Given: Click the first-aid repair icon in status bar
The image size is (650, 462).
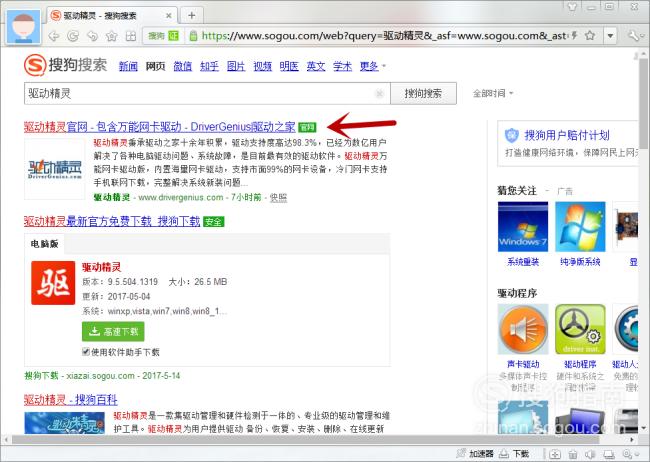Looking at the screenshot, I should [555, 454].
